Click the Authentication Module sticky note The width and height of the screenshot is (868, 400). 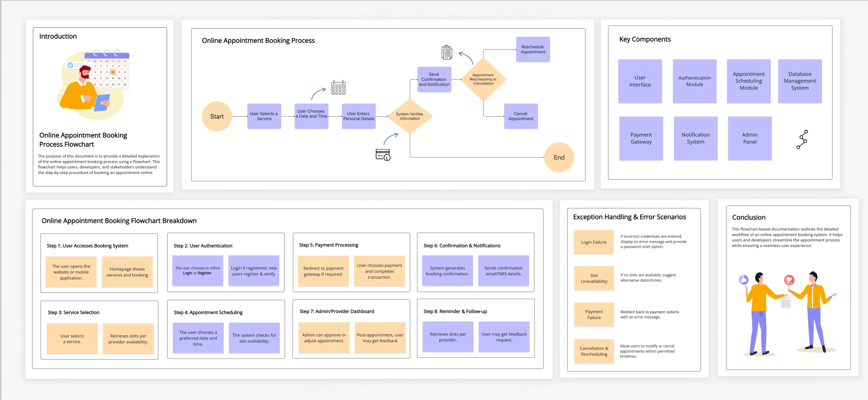tap(694, 81)
